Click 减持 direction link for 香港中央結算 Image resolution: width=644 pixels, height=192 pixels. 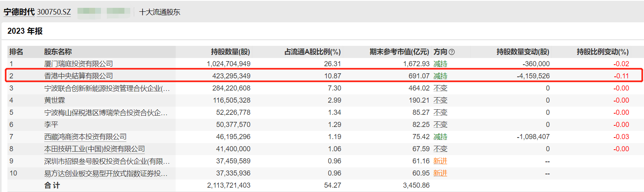441,76
